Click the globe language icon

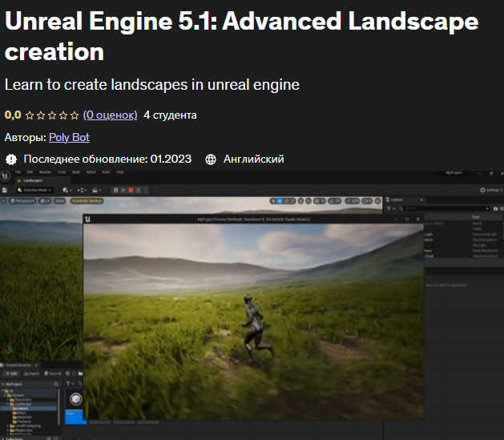tap(211, 159)
